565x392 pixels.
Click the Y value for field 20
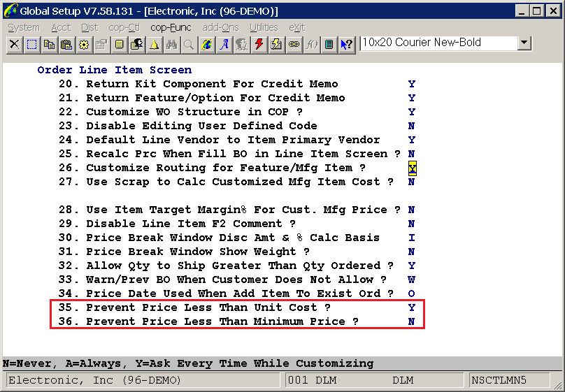(x=411, y=85)
